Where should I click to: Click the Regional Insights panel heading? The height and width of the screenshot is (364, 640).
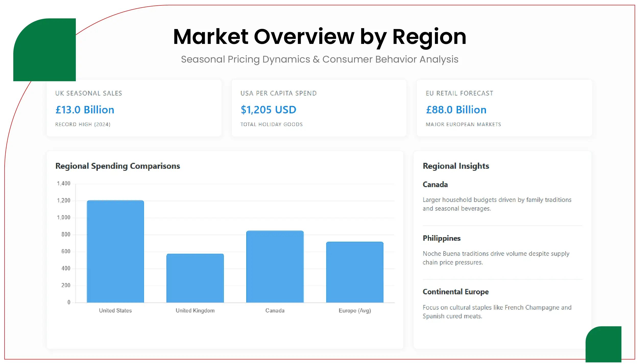[x=456, y=166]
